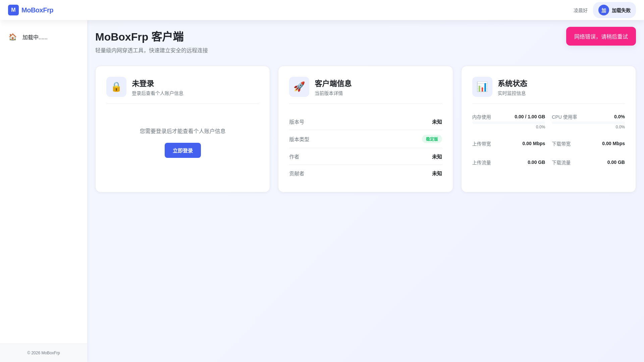Click the 内存使用 progress bar
This screenshot has width=644, height=362.
pyautogui.click(x=509, y=123)
